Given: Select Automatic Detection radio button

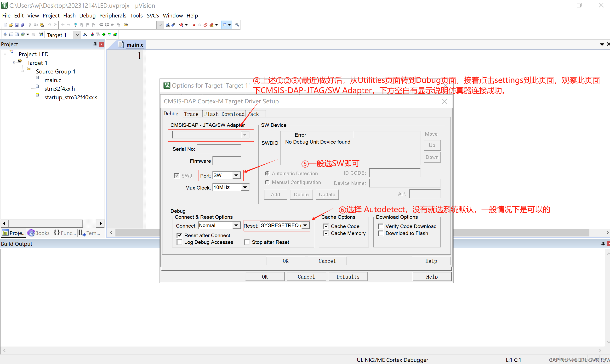Looking at the screenshot, I should coord(267,174).
